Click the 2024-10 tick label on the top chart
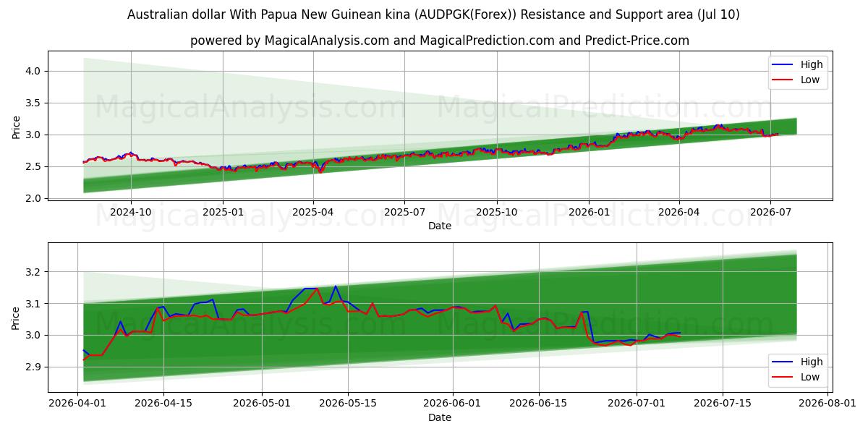The width and height of the screenshot is (868, 434). 131,213
